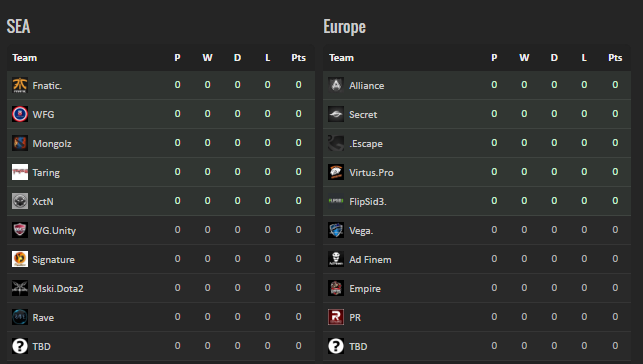The image size is (643, 364).
Task: Select the Vega team shield logo
Action: [336, 230]
